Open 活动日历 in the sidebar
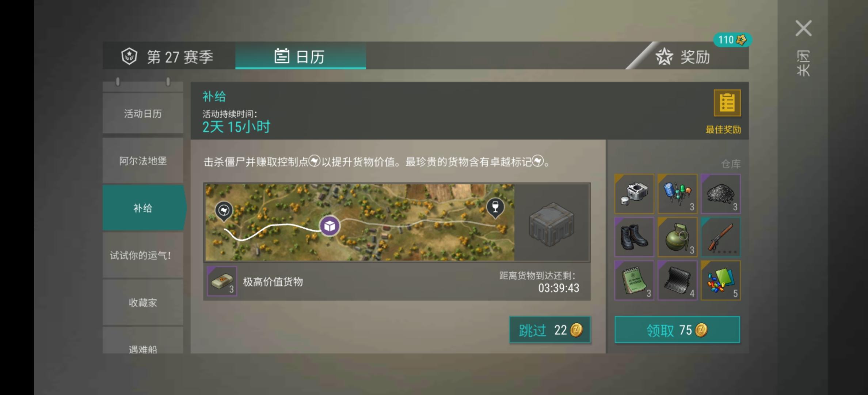This screenshot has height=395, width=868. (x=143, y=113)
